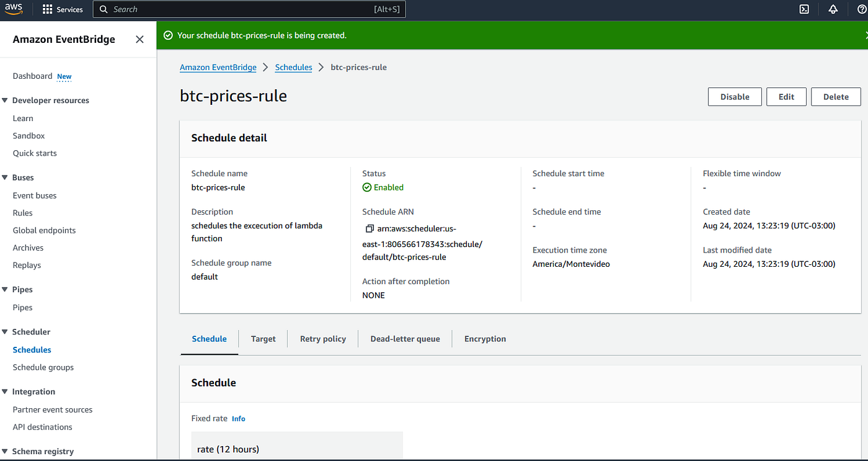Delete the btc-prices-rule schedule

coord(836,97)
